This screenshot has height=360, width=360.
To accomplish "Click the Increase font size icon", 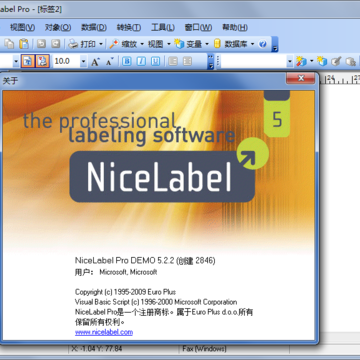I will (96, 61).
